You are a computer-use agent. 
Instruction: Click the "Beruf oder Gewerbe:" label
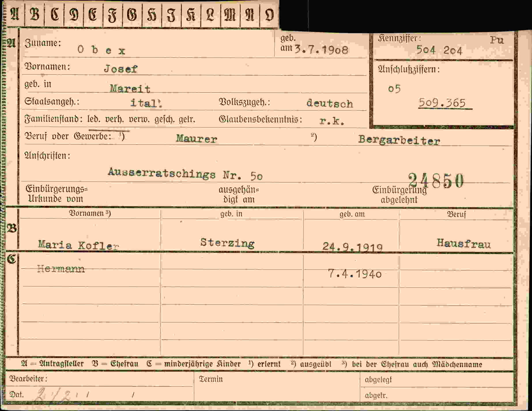tap(68, 136)
